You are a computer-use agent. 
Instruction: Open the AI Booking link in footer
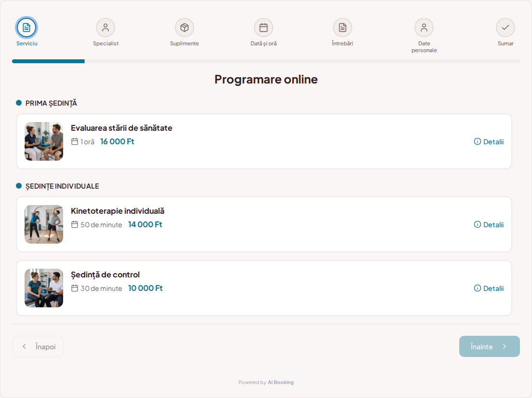[280, 383]
